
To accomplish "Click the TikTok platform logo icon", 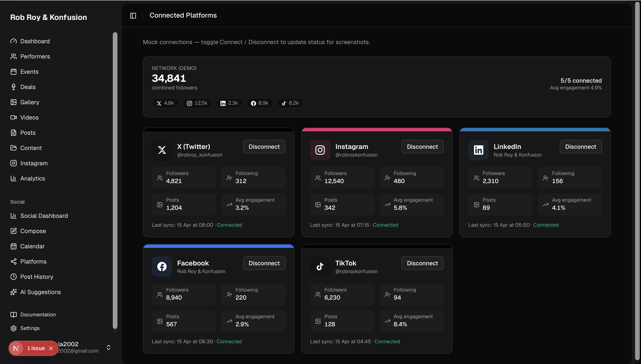I will coord(320,267).
